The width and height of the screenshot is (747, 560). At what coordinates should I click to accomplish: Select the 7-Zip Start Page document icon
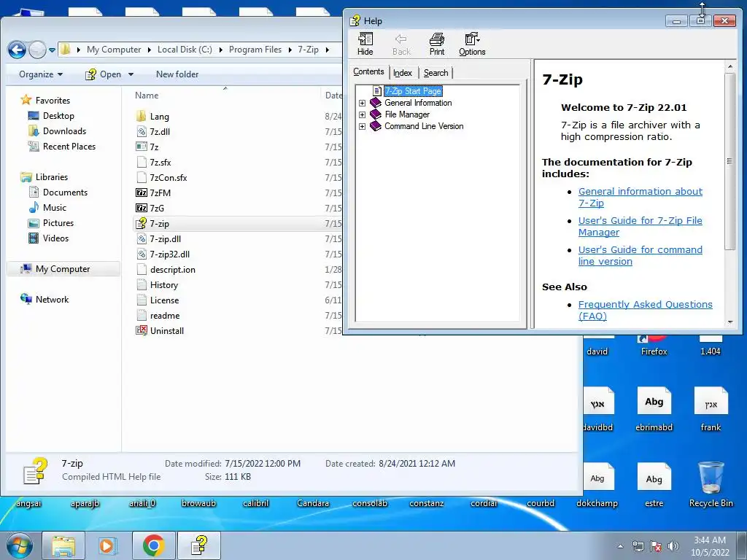point(377,91)
